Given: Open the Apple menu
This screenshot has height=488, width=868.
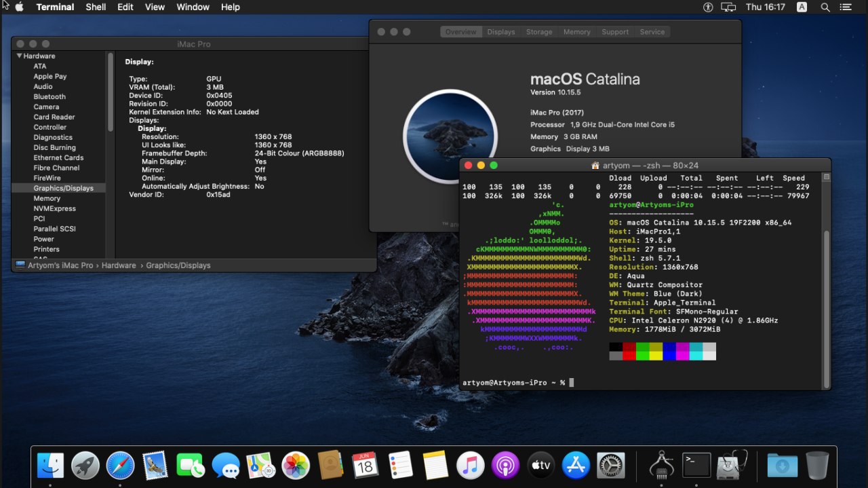Looking at the screenshot, I should click(18, 7).
